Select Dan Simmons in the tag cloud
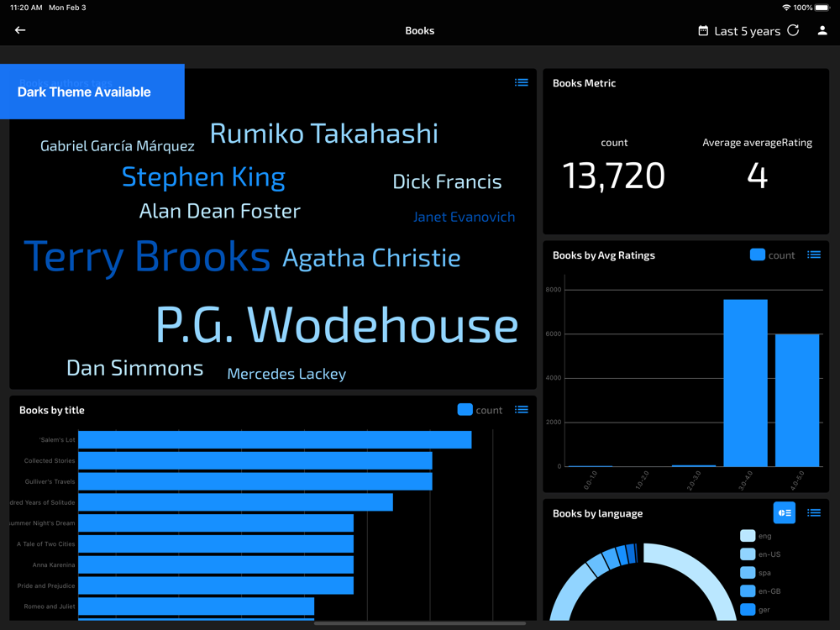Image resolution: width=840 pixels, height=630 pixels. [135, 368]
